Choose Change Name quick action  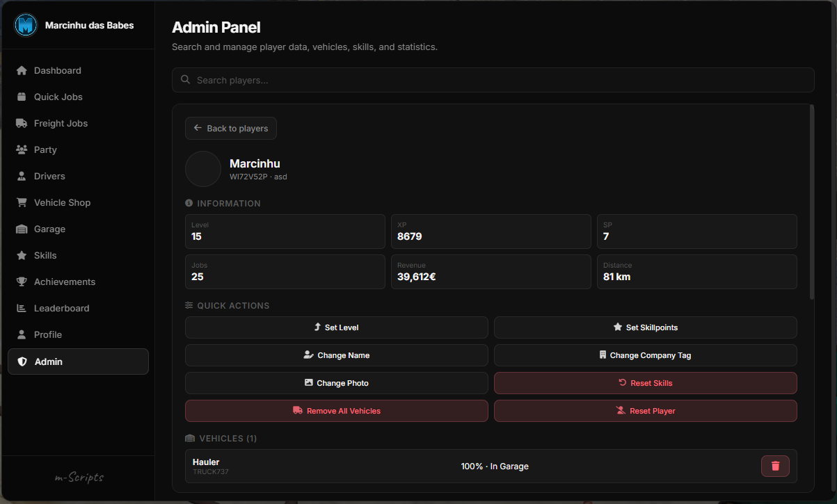(x=337, y=355)
